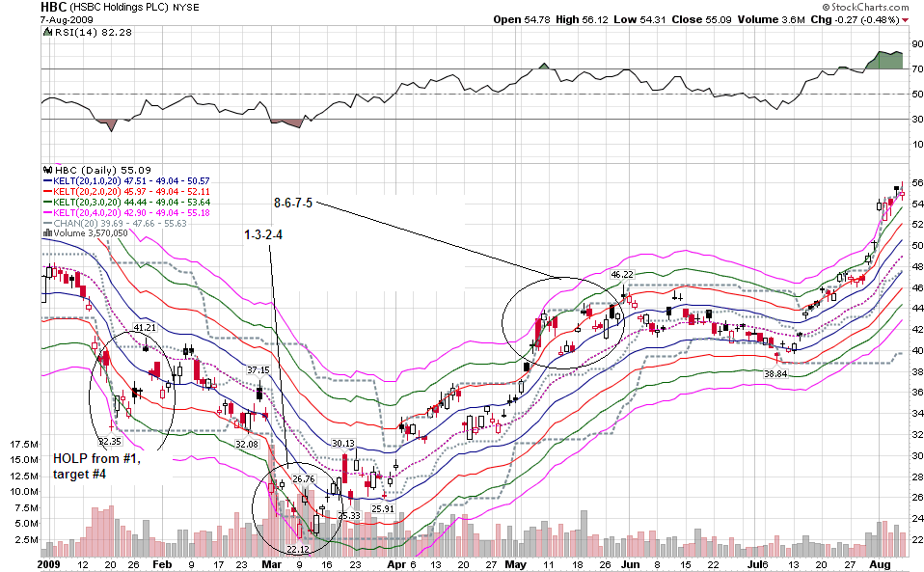Click the Mar date axis label
Screen dimensions: 924x572
272,564
